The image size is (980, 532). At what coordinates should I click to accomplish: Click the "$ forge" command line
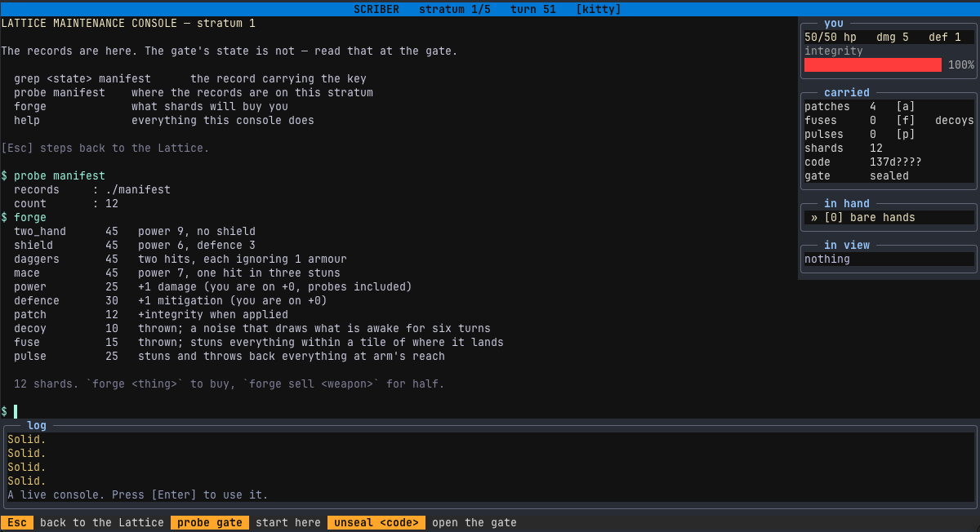(x=24, y=217)
